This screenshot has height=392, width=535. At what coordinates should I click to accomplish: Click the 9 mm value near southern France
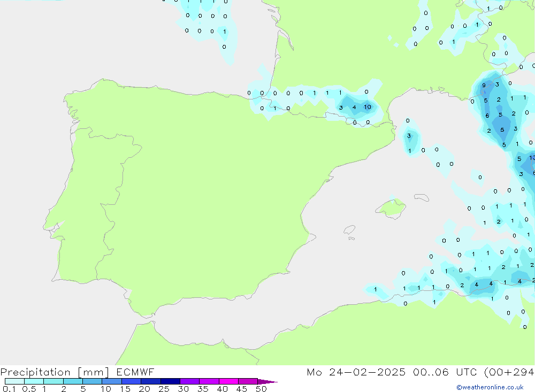coord(484,86)
